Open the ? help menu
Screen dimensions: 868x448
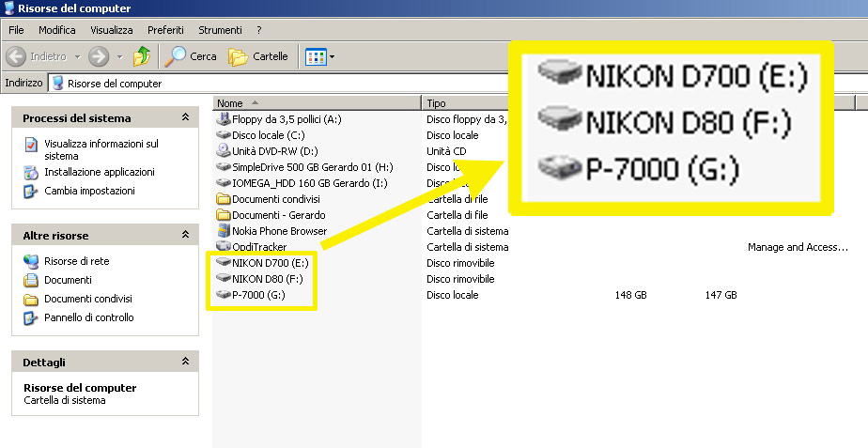(259, 30)
